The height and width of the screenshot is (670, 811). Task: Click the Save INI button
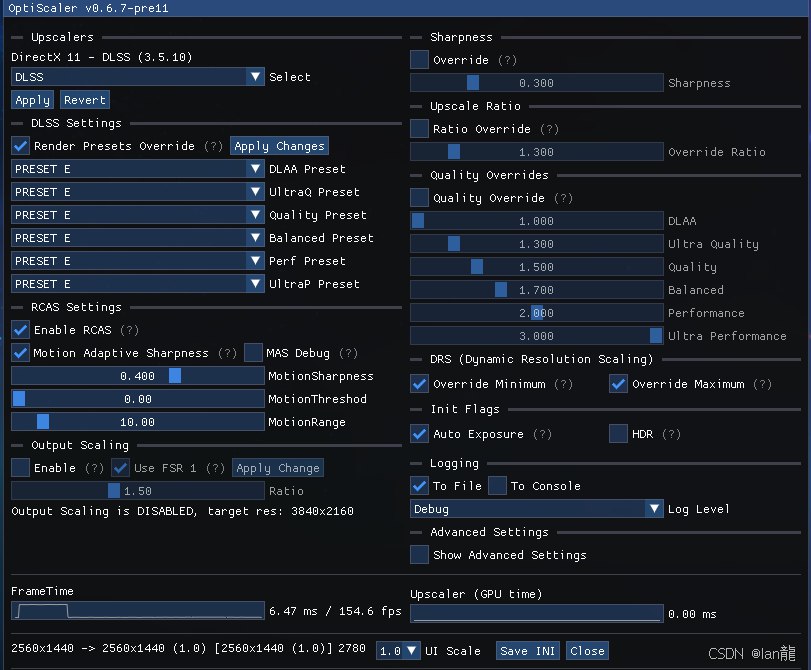pyautogui.click(x=528, y=651)
